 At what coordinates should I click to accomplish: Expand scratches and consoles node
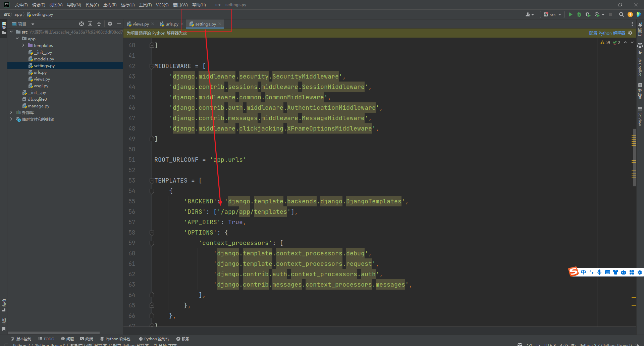coord(11,119)
